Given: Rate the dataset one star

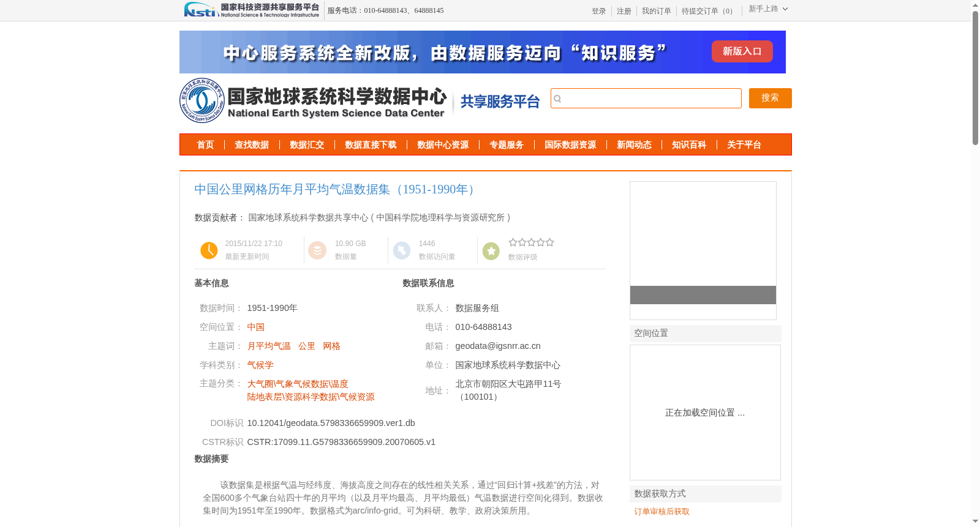Looking at the screenshot, I should coord(513,242).
